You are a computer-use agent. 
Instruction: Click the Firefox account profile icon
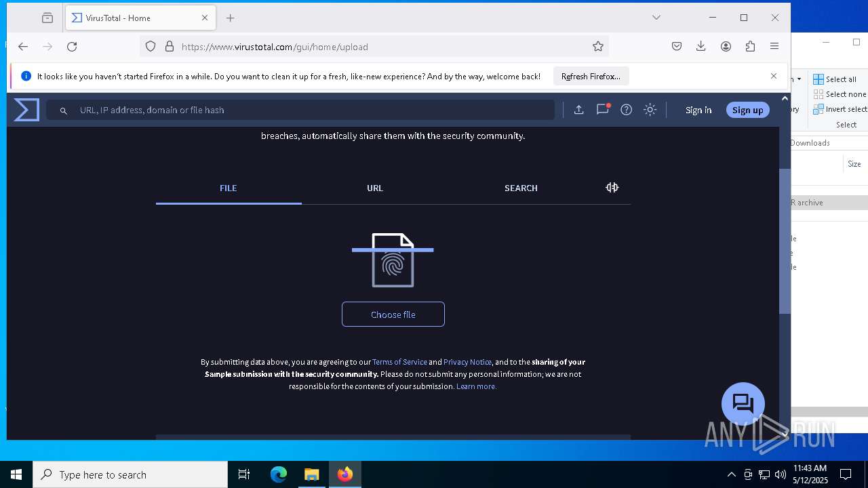click(726, 46)
